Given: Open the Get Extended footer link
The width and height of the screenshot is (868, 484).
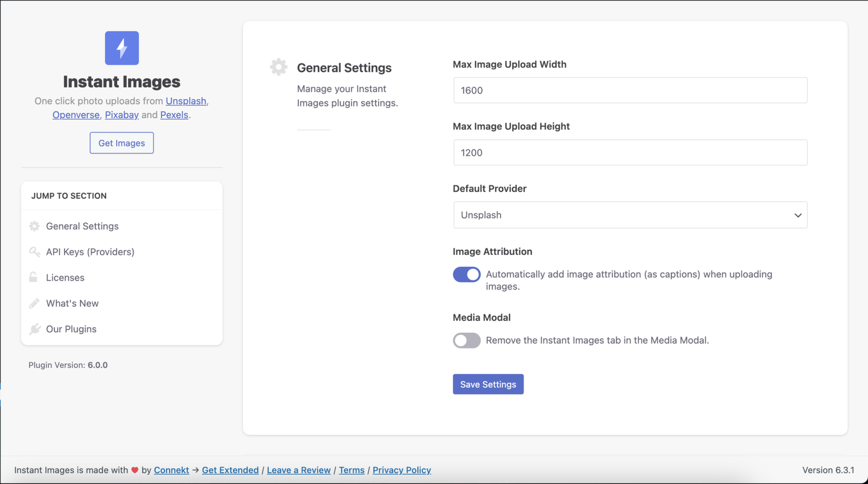Looking at the screenshot, I should pyautogui.click(x=230, y=470).
